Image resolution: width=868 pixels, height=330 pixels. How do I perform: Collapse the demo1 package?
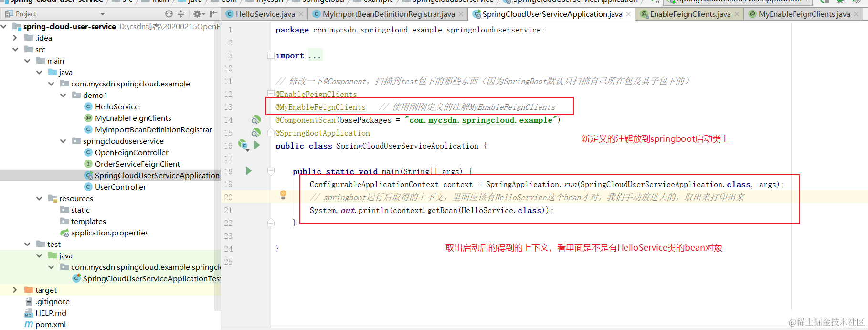[63, 95]
